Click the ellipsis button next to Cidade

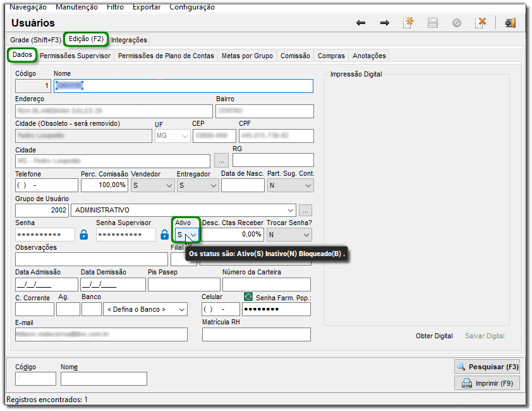tap(221, 160)
